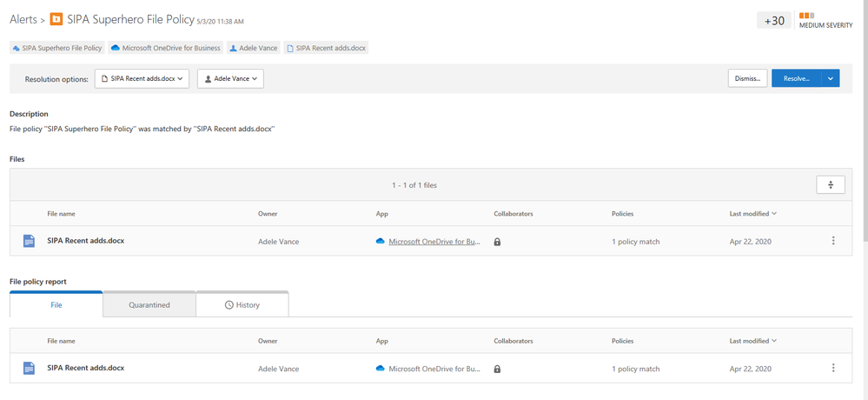868x400 pixels.
Task: Expand the Resolve button dropdown arrow
Action: click(x=831, y=78)
